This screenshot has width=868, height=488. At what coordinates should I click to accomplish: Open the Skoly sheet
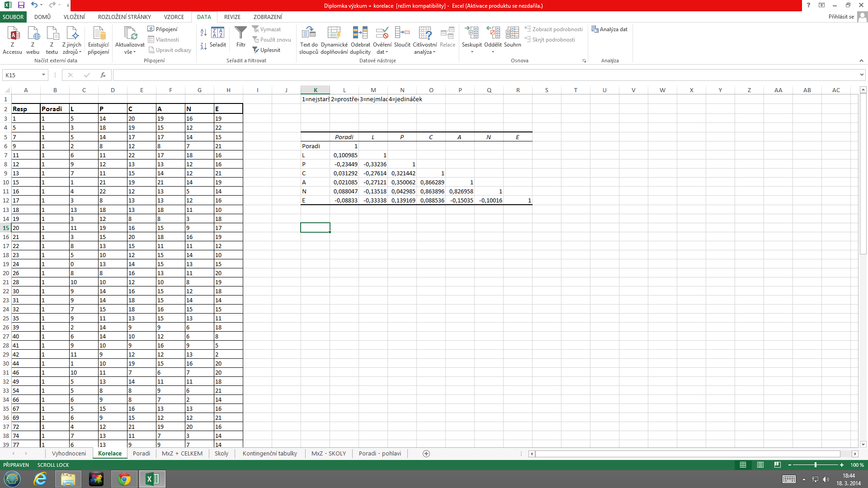pos(222,454)
